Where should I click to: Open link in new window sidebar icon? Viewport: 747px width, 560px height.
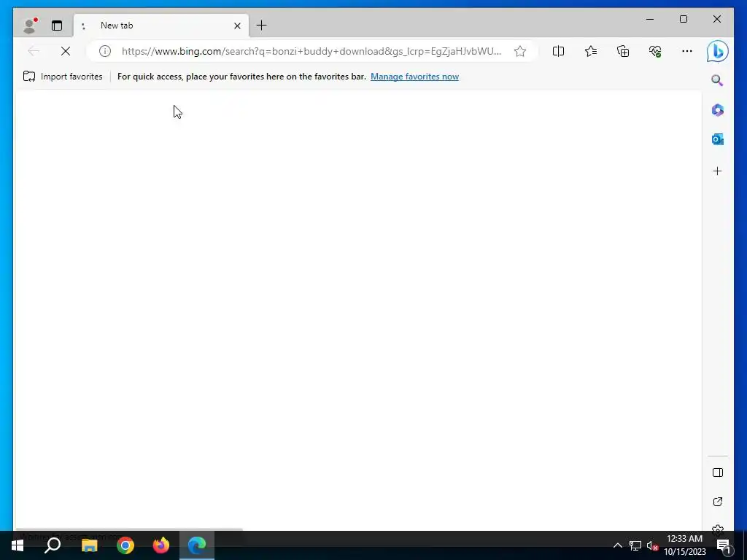[x=718, y=502]
